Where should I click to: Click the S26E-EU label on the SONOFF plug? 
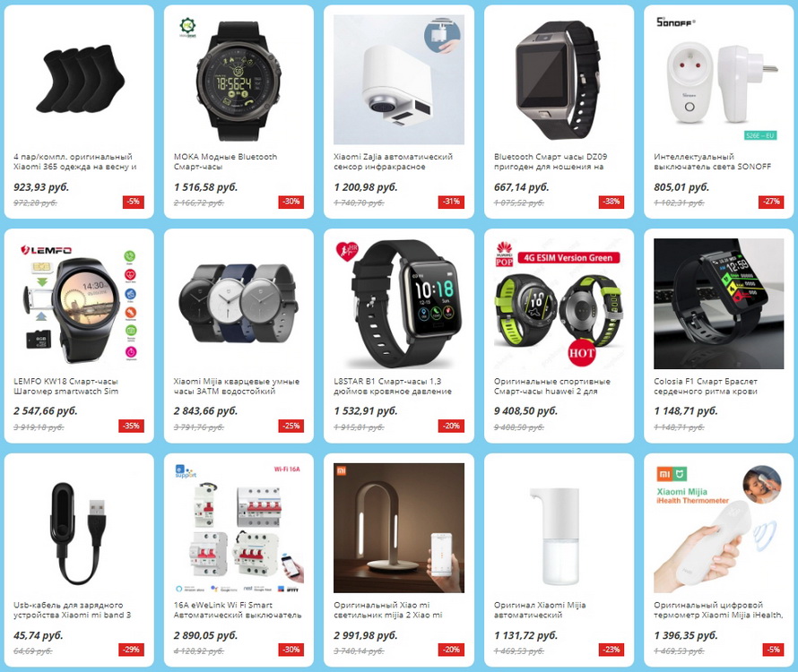[x=759, y=135]
